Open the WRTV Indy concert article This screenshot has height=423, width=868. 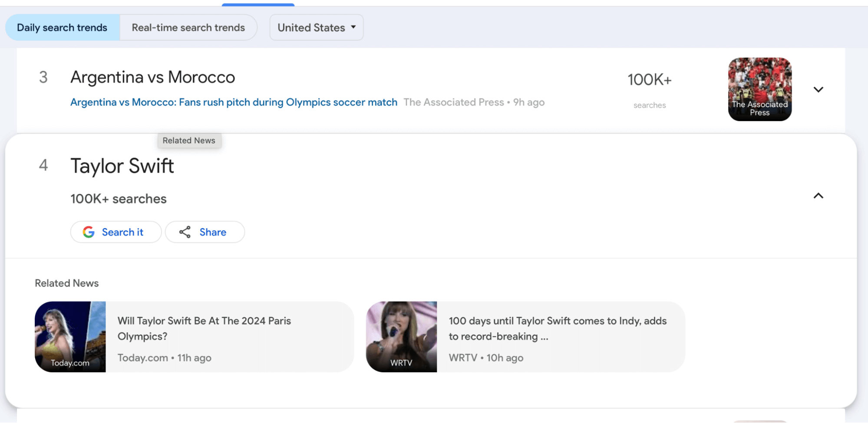pos(525,337)
